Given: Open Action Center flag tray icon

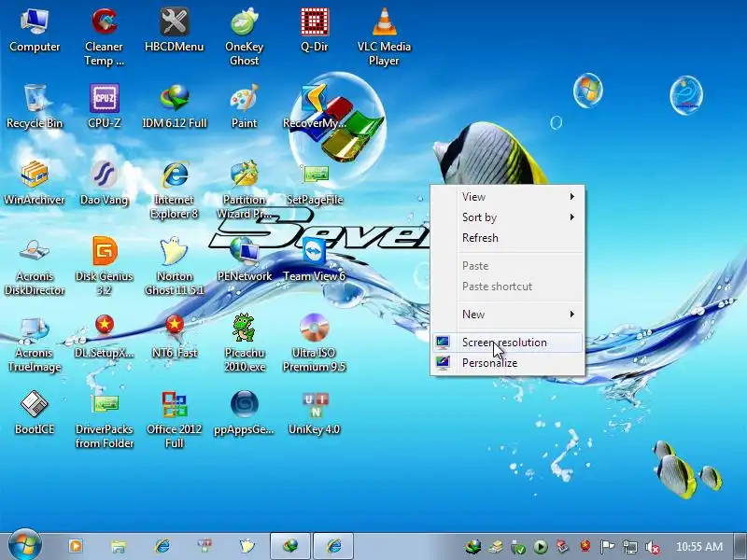Looking at the screenshot, I should [607, 547].
